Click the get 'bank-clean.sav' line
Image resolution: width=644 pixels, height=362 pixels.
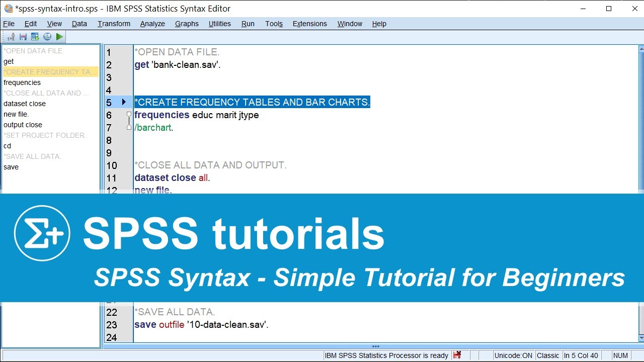coord(178,64)
